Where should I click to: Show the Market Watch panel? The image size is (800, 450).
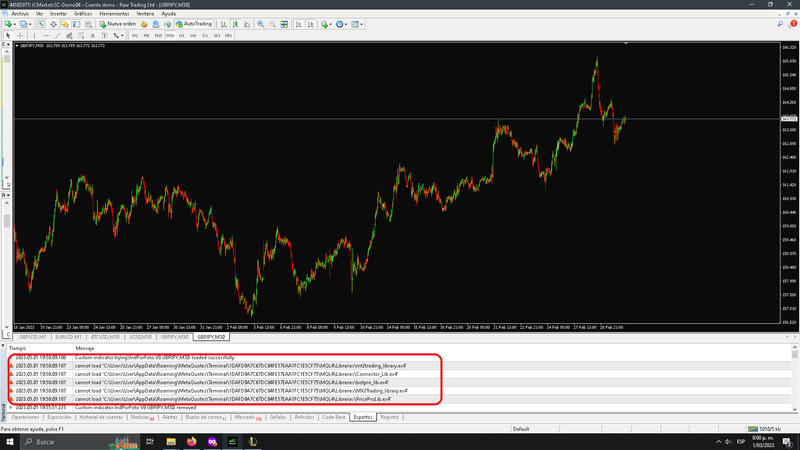(41, 24)
